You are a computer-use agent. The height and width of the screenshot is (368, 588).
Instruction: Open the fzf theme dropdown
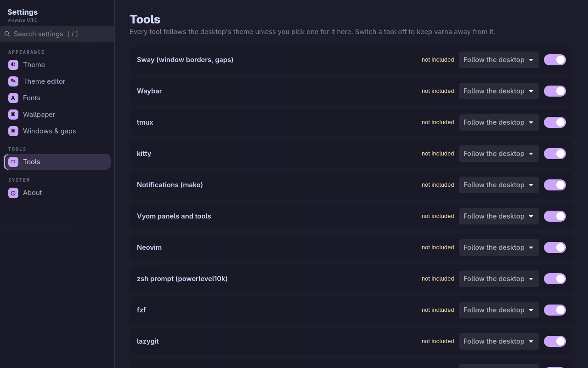[499, 310]
